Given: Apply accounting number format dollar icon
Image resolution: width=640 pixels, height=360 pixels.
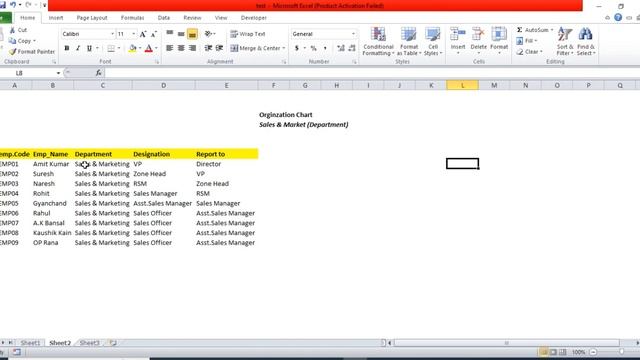Looking at the screenshot, I should coord(297,48).
